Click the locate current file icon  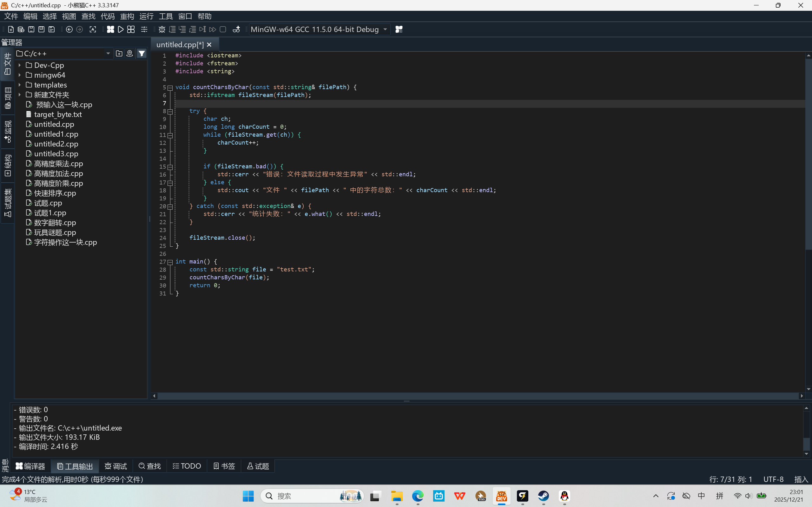tap(129, 53)
